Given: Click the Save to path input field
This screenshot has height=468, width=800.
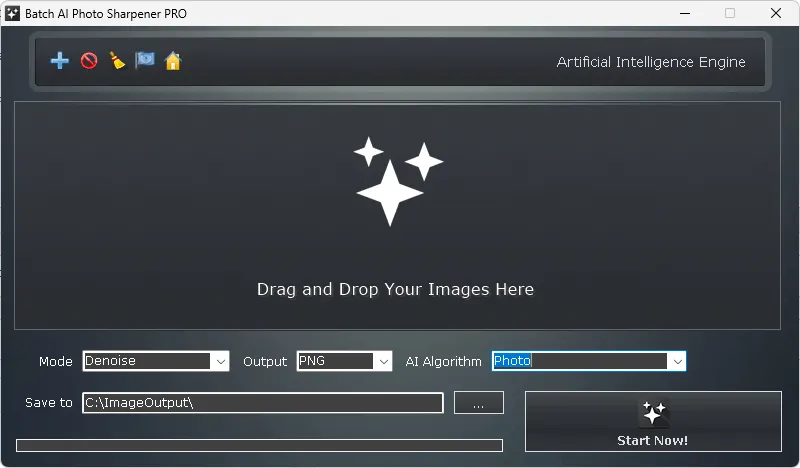Looking at the screenshot, I should click(262, 403).
